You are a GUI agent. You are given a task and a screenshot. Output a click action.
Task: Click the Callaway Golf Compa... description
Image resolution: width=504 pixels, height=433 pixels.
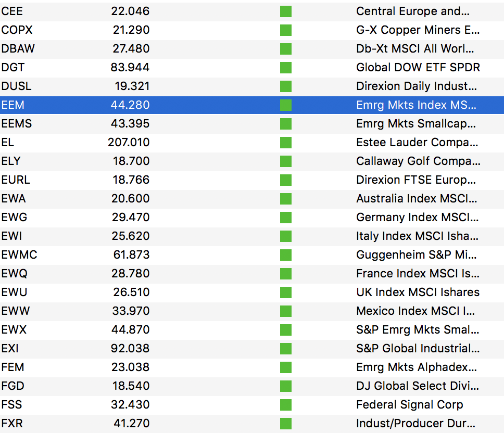tap(418, 161)
